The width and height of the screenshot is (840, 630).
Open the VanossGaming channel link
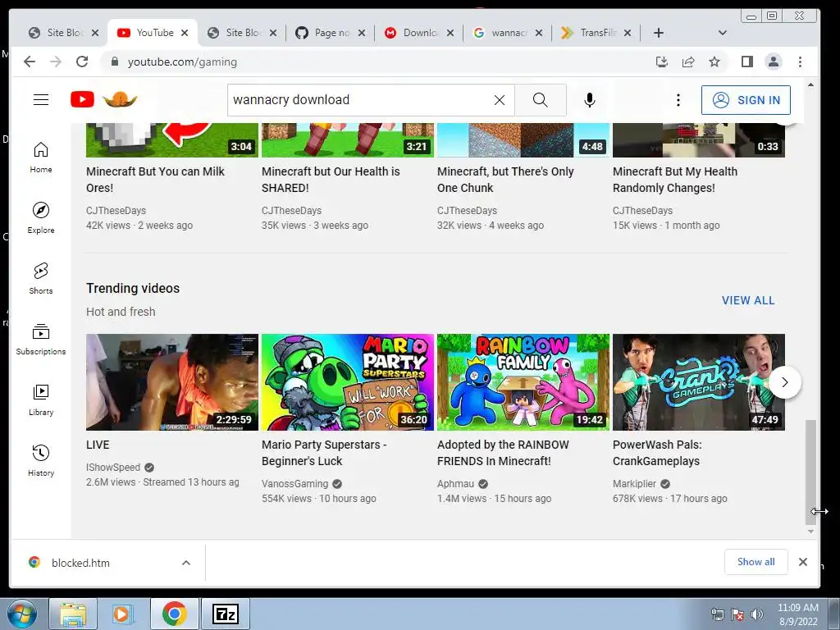pos(295,484)
